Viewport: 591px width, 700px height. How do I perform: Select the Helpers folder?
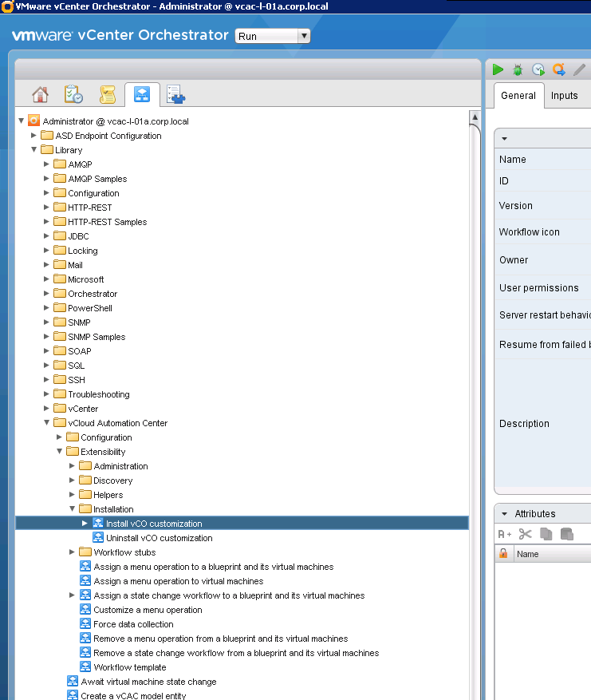pos(108,495)
